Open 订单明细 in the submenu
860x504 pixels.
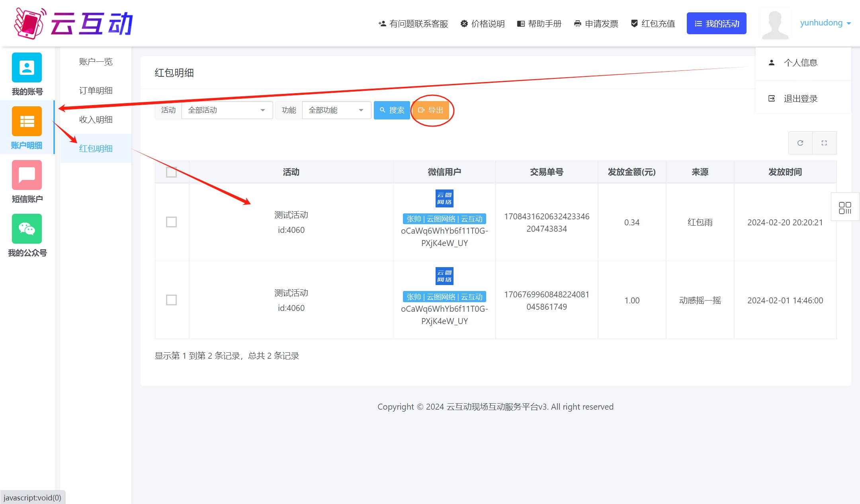point(96,91)
